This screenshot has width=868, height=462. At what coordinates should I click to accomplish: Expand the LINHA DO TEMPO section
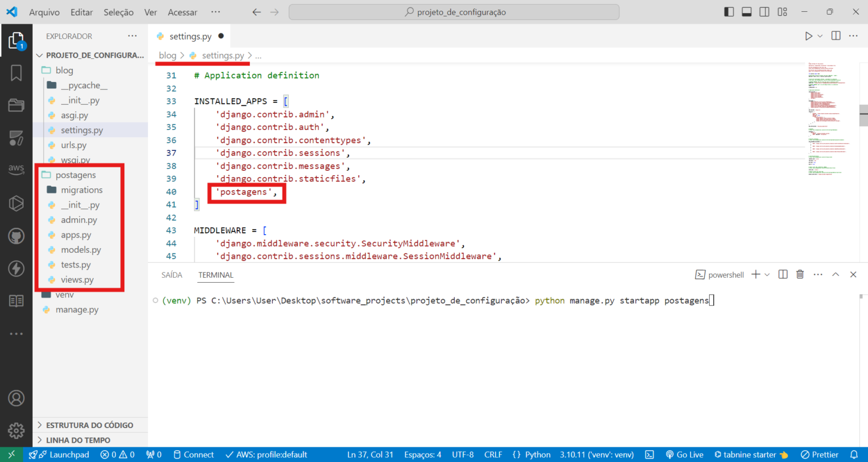click(x=78, y=440)
